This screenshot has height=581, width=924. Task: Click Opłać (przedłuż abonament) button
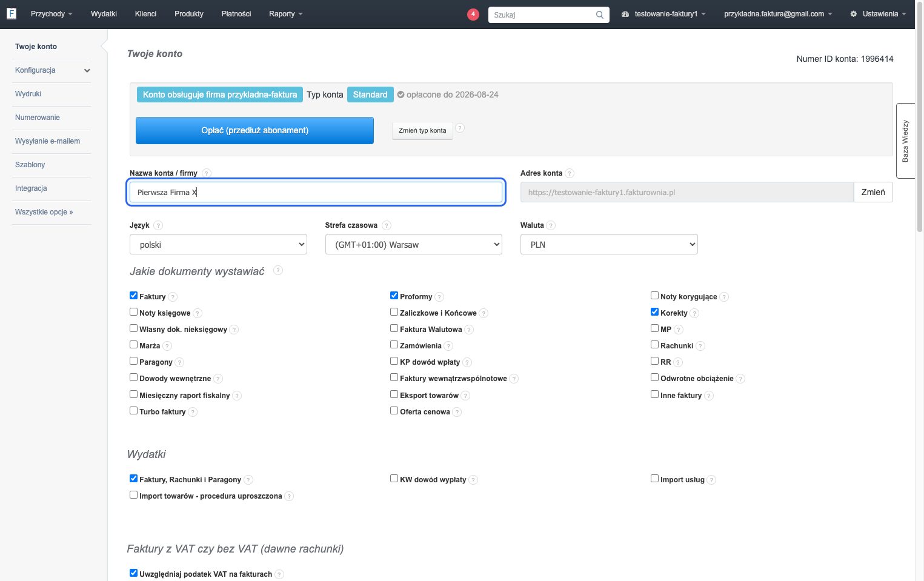tap(254, 130)
